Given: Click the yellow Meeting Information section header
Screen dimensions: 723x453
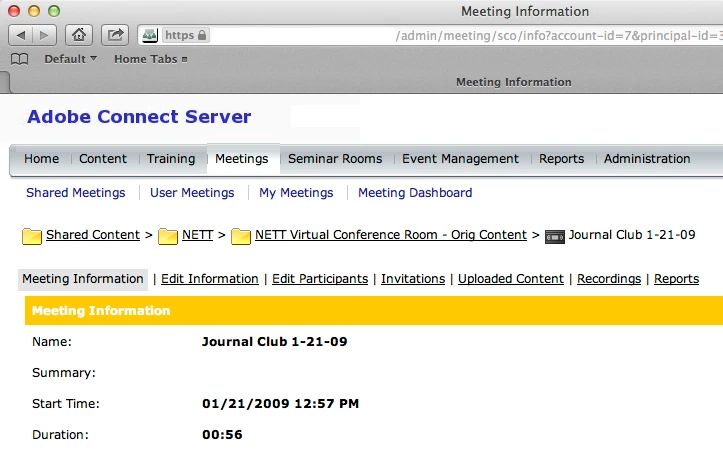Looking at the screenshot, I should pos(374,311).
